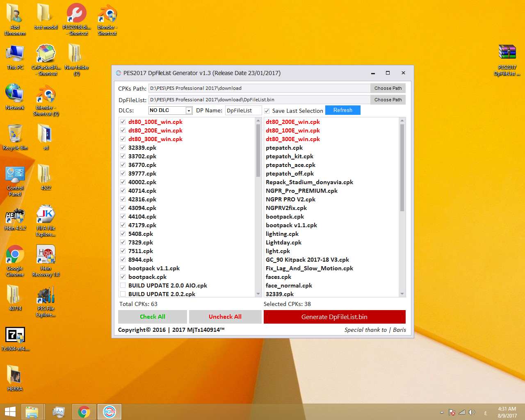Viewport: 525px width, 420px height.
Task: Toggle the 36770.cpk checkbox
Action: tap(123, 165)
